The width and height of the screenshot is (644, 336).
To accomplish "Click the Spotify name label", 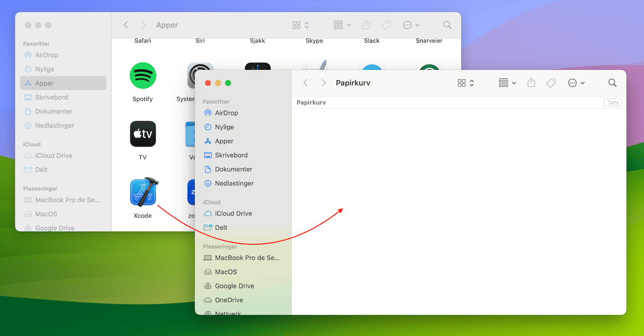I will (x=143, y=99).
